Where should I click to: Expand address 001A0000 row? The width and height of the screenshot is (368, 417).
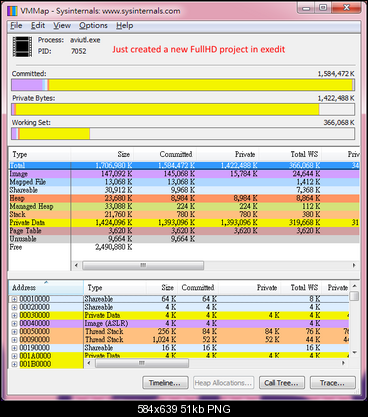pyautogui.click(x=14, y=356)
